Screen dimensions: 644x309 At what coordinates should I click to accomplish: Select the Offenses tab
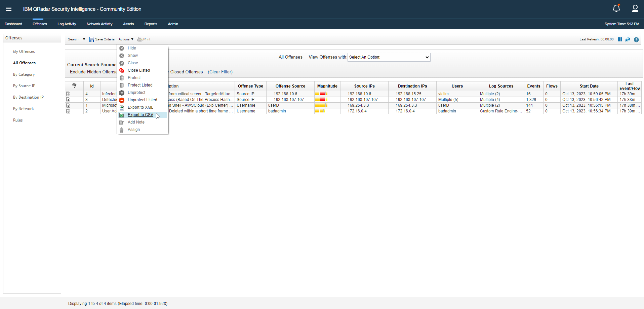(40, 24)
